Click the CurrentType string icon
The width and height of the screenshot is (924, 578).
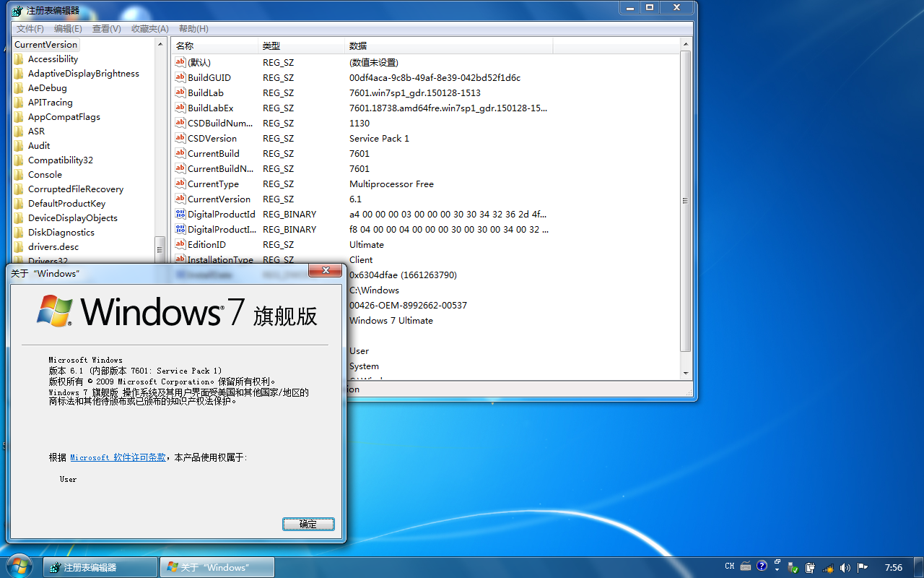[x=180, y=184]
